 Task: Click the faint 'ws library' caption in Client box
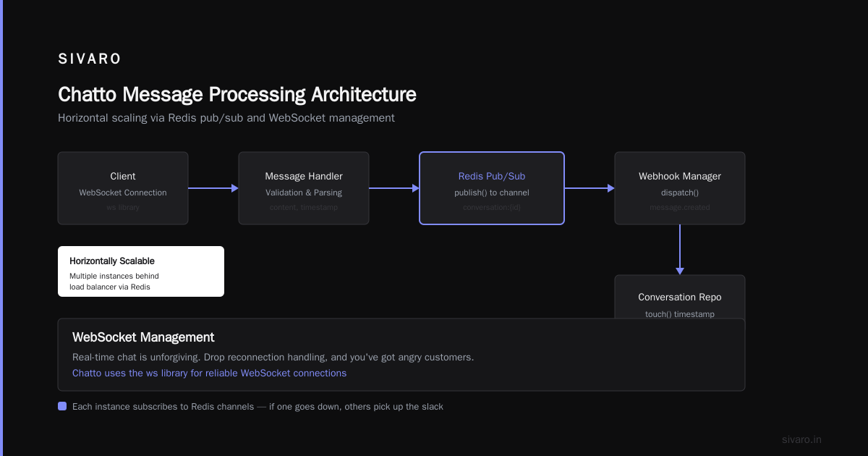click(x=123, y=207)
